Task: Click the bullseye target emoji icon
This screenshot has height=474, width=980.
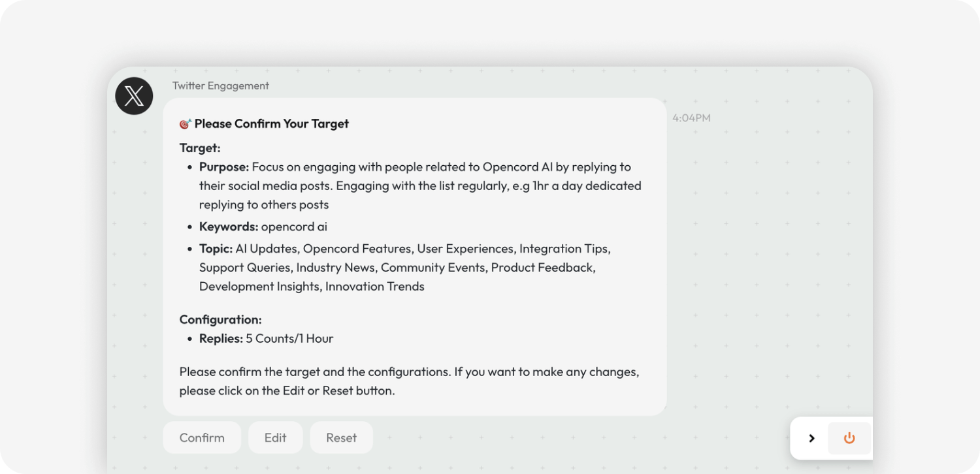Action: 186,123
